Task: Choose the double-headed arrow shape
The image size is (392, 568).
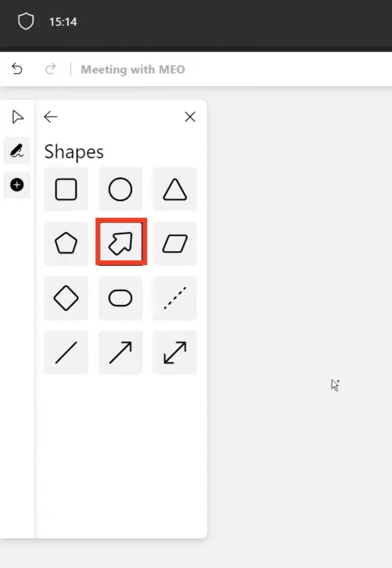Action: coord(175,352)
